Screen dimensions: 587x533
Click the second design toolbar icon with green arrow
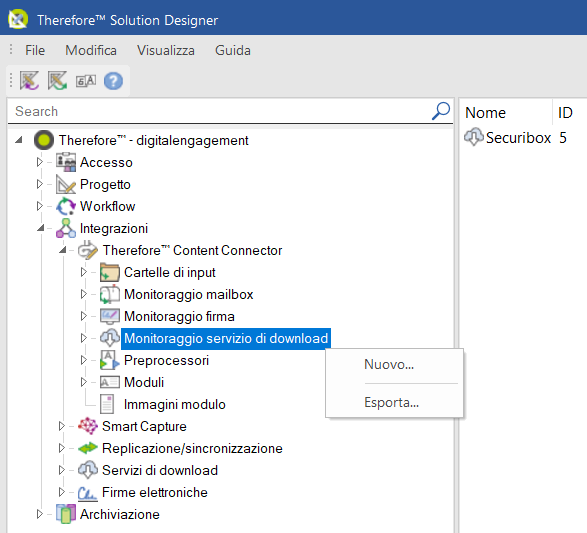pos(57,80)
